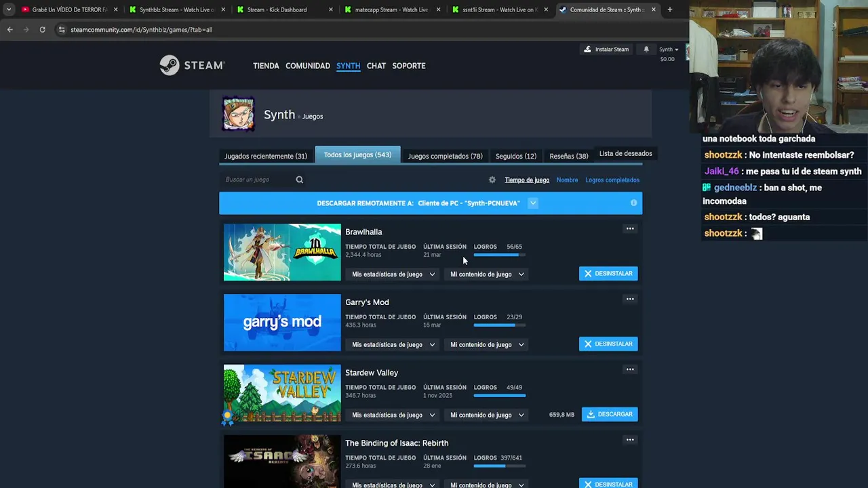Screen dimensions: 868x488
Task: Open the TIENDA menu
Action: (x=266, y=66)
